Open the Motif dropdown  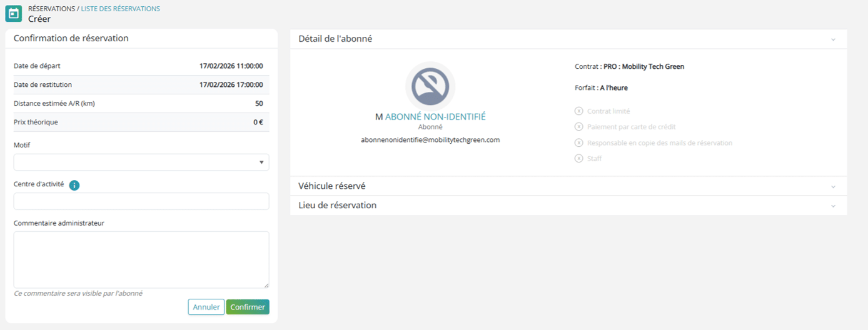pyautogui.click(x=141, y=162)
